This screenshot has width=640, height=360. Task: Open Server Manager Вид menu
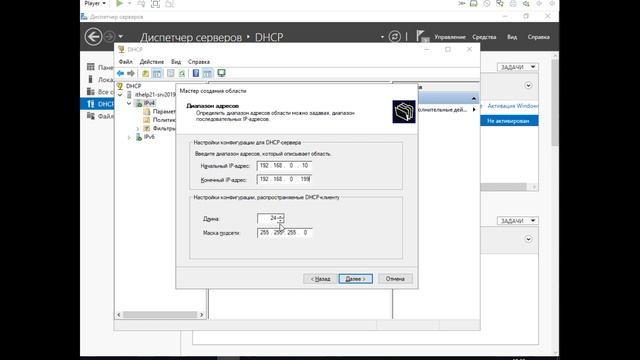512,37
